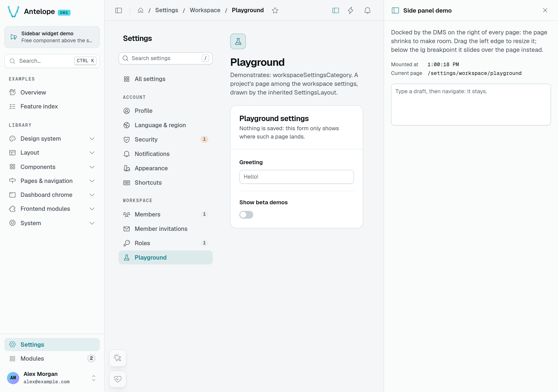Click the cursor-click floating button
Image resolution: width=558 pixels, height=392 pixels.
click(118, 358)
